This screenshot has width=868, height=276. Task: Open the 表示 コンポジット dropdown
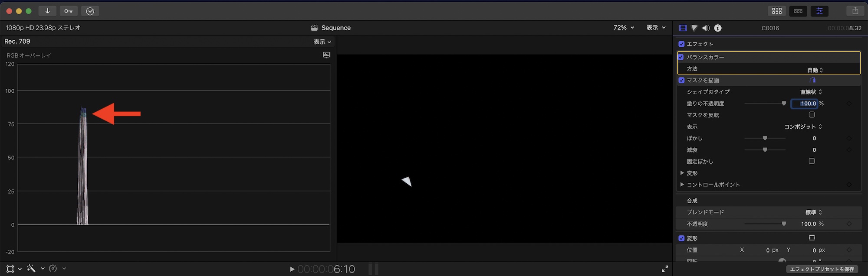click(x=803, y=127)
